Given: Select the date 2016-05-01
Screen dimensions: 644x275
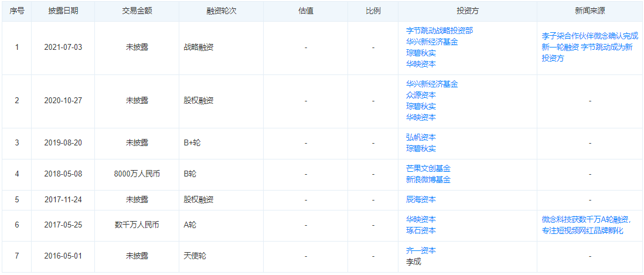Looking at the screenshot, I should (x=63, y=256).
